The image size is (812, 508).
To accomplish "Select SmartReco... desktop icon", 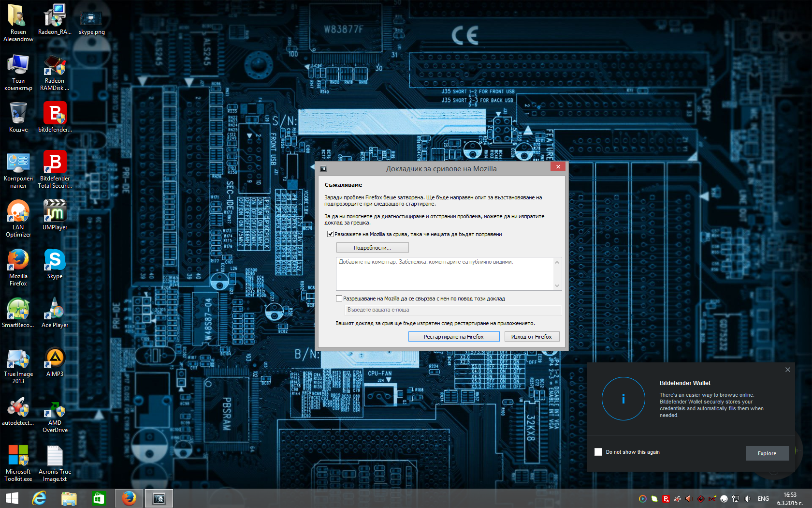I will coord(18,313).
